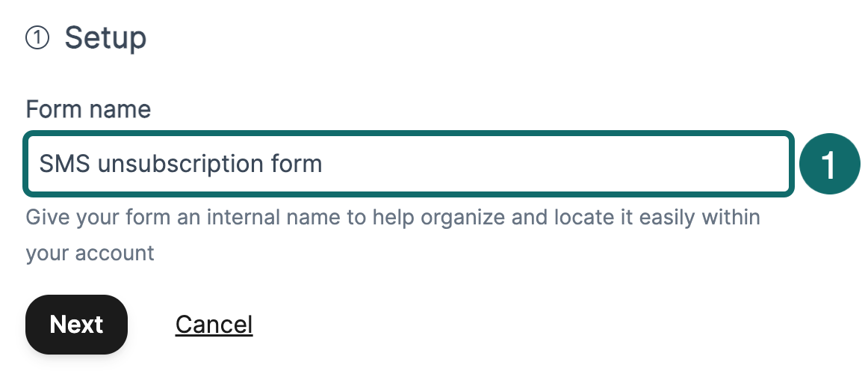868x371 pixels.
Task: Click the annotation badge right of the Form name field
Action: 830,163
